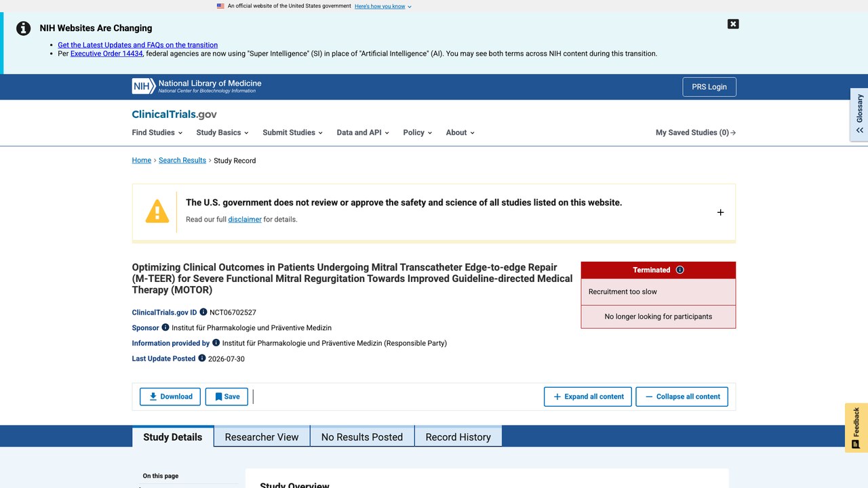Open the Study Basics menu
The image size is (868, 488).
[x=222, y=133]
